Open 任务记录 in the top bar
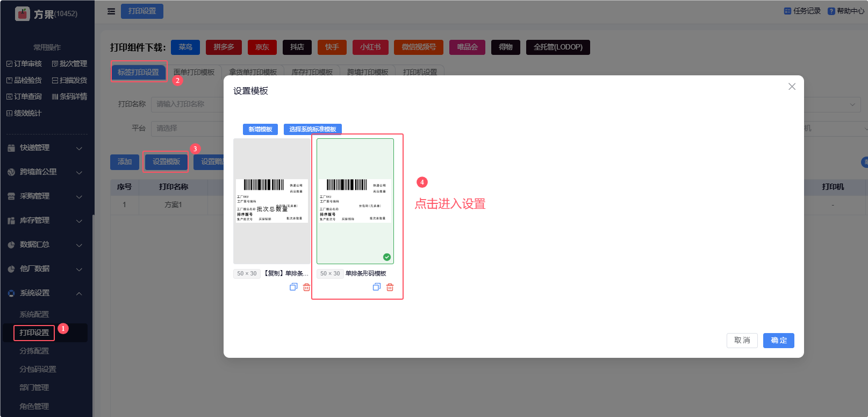The height and width of the screenshot is (417, 868). (x=802, y=11)
